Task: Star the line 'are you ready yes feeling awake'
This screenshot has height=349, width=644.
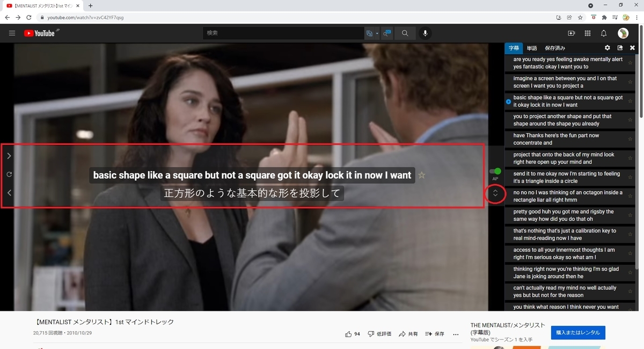Action: click(x=631, y=63)
